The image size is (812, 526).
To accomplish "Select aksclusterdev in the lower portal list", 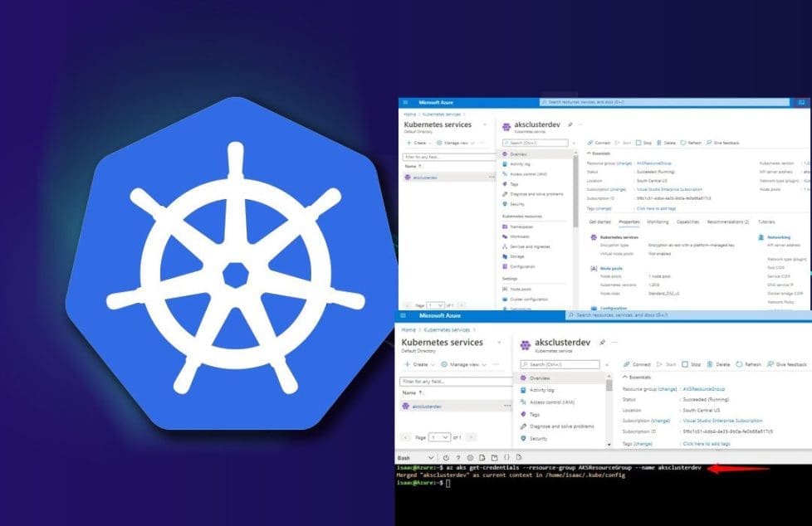I will (427, 407).
